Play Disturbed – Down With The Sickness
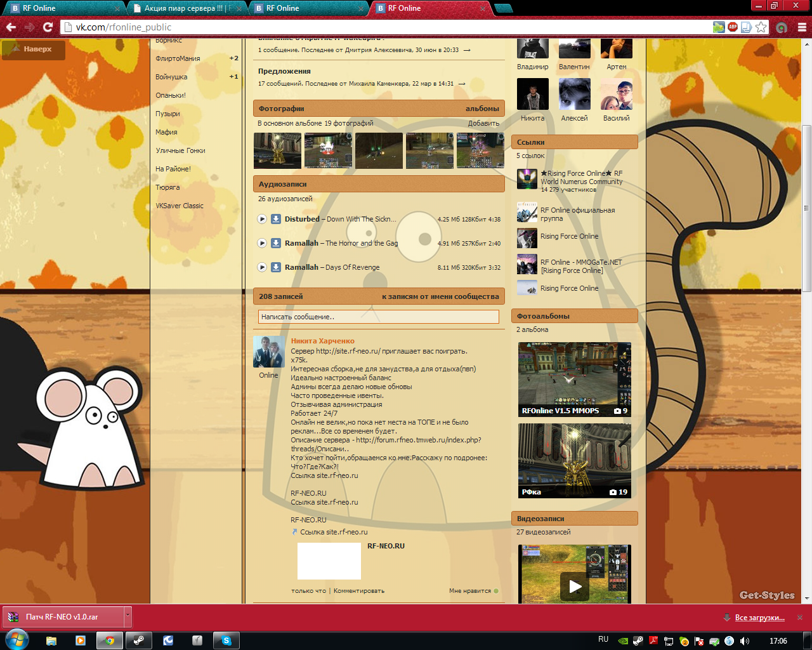Image resolution: width=812 pixels, height=650 pixels. pos(262,219)
